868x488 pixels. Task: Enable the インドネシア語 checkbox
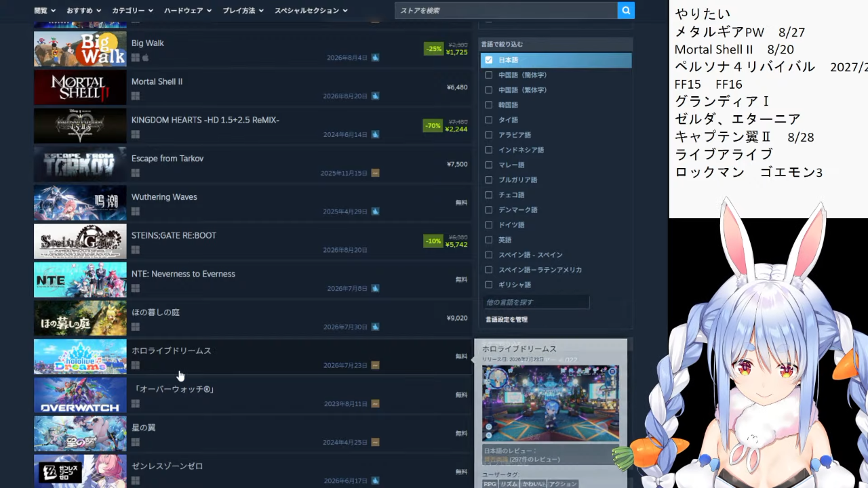coord(489,150)
